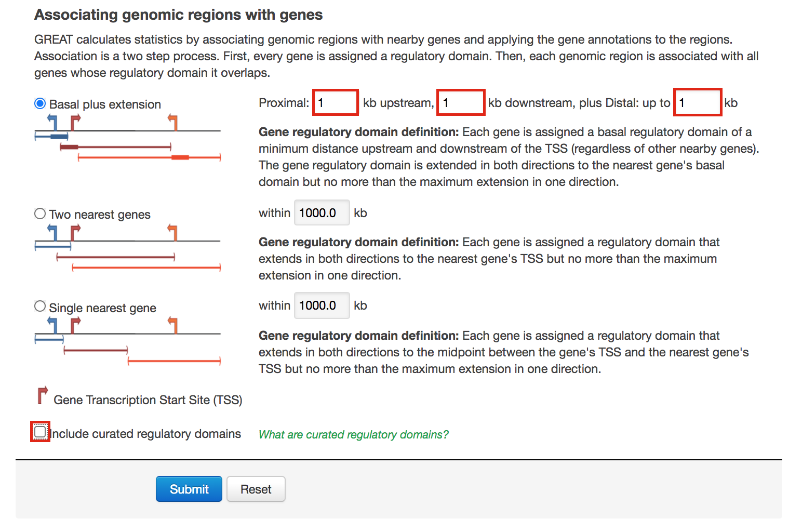Image resolution: width=802 pixels, height=532 pixels.
Task: Select the Basal plus extension association rule
Action: [39, 103]
